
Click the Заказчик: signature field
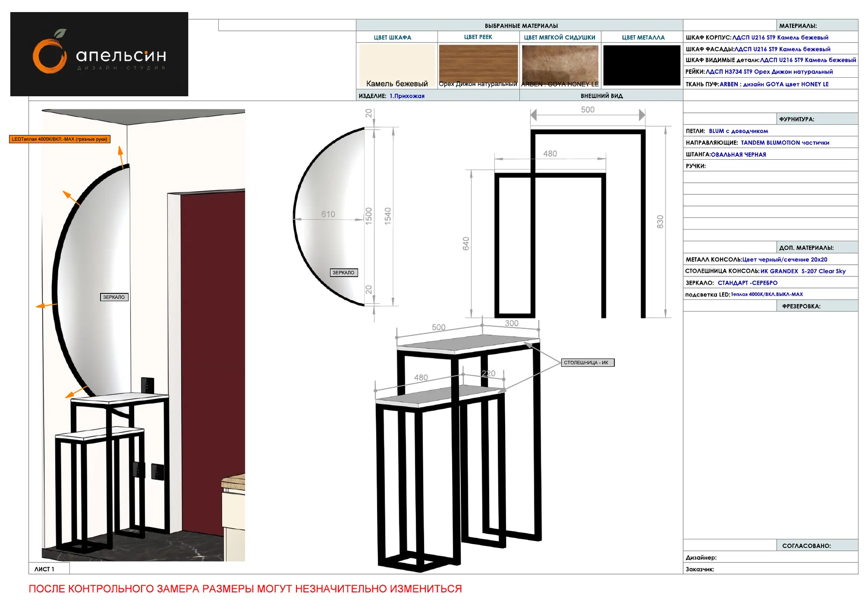pyautogui.click(x=770, y=569)
